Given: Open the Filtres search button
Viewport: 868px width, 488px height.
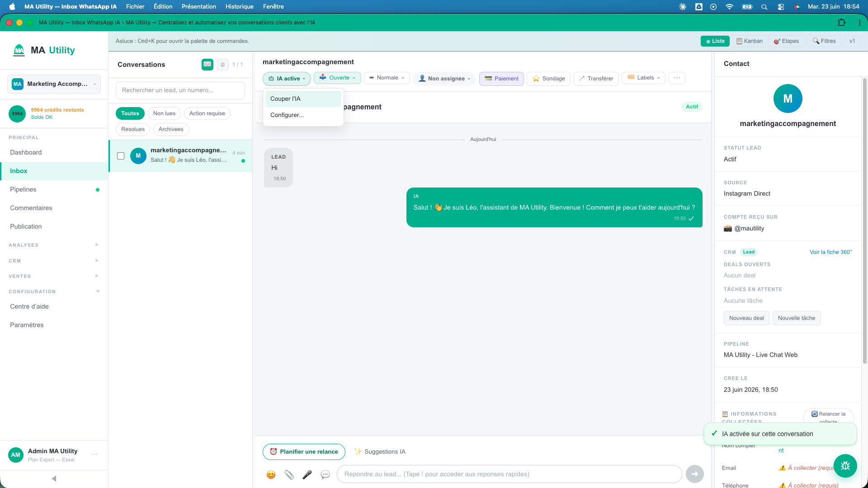Looking at the screenshot, I should [x=824, y=41].
